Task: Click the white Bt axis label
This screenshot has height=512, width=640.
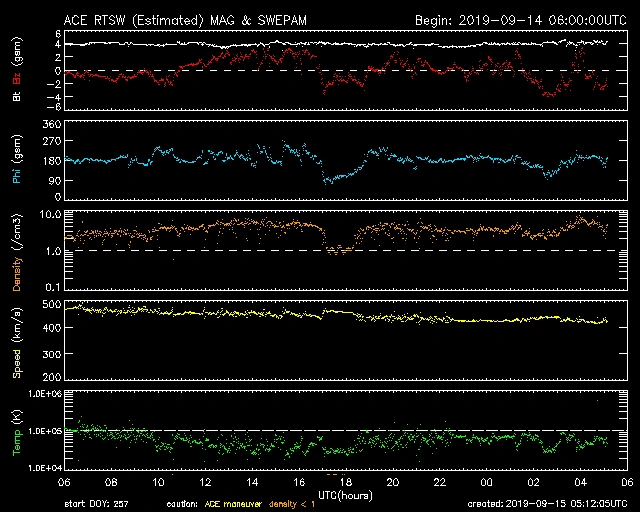Action: pos(17,96)
